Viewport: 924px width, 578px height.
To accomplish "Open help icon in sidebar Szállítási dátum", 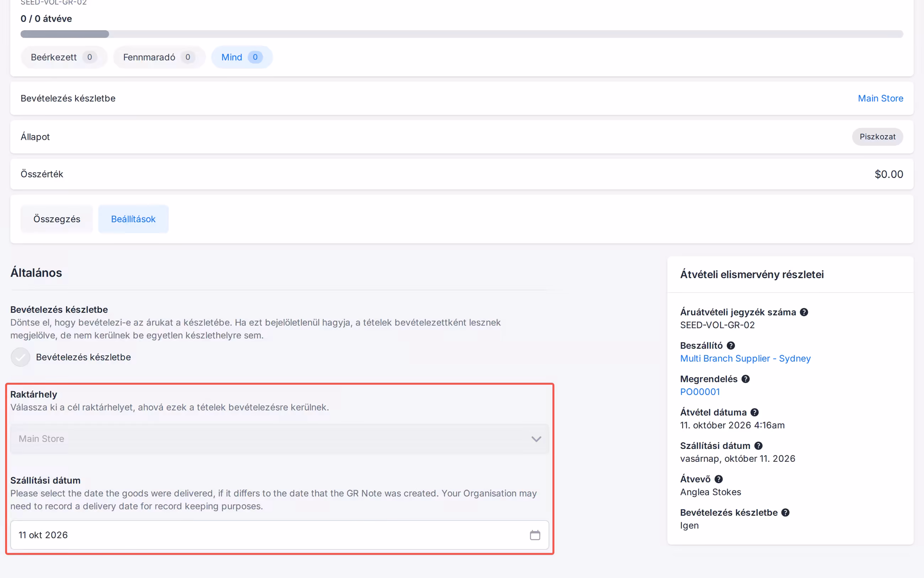I will (758, 446).
